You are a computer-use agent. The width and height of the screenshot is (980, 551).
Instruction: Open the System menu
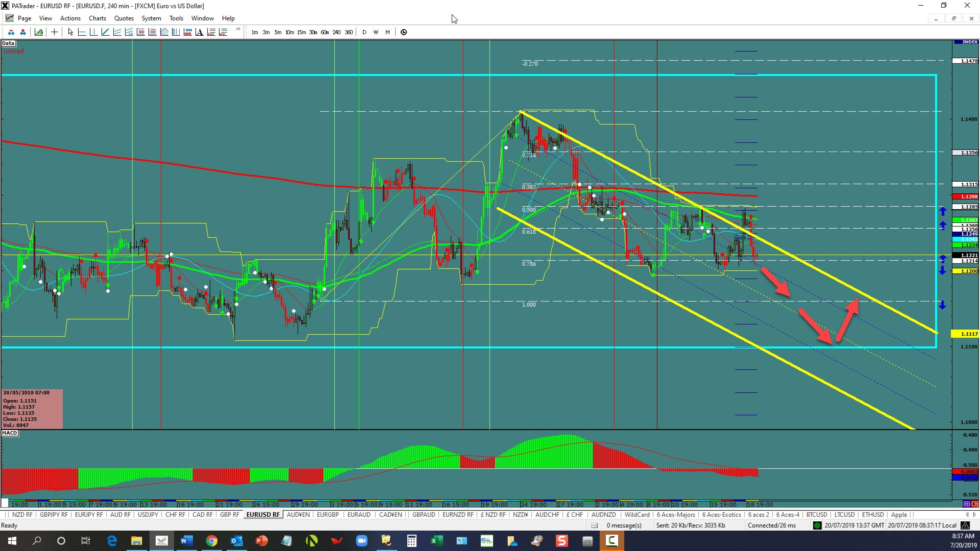[151, 18]
